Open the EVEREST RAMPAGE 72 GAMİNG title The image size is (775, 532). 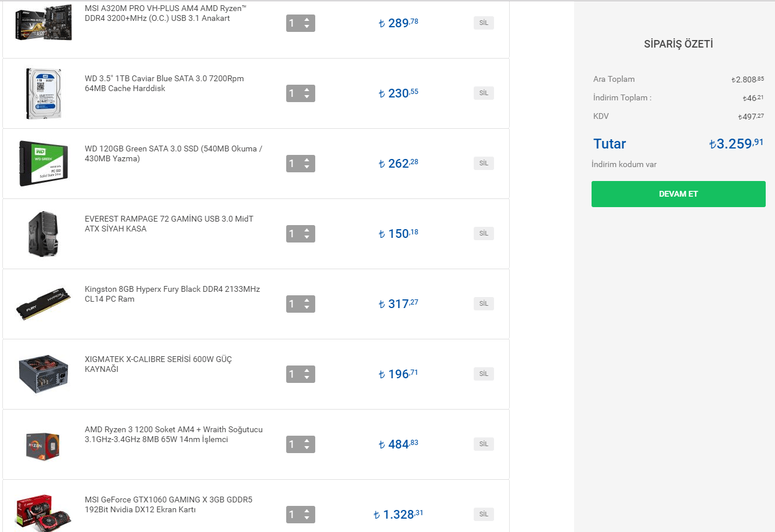point(169,224)
